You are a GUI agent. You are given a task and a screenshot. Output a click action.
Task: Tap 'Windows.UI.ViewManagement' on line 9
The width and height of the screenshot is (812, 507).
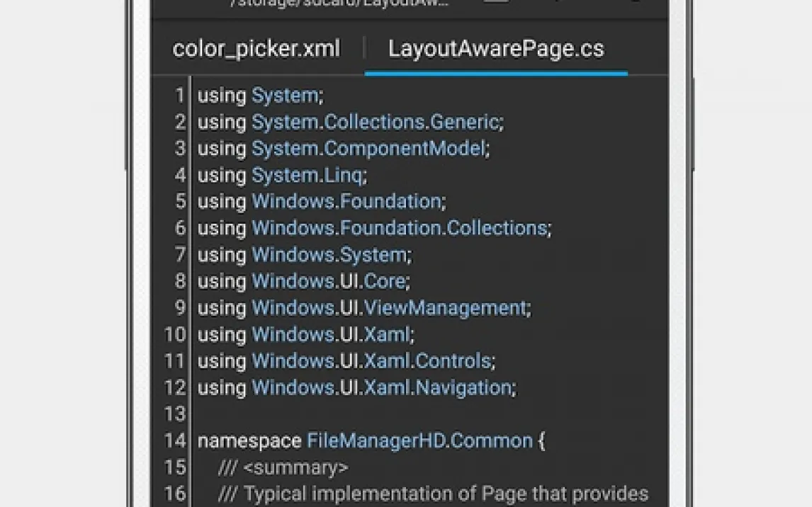[x=389, y=308]
